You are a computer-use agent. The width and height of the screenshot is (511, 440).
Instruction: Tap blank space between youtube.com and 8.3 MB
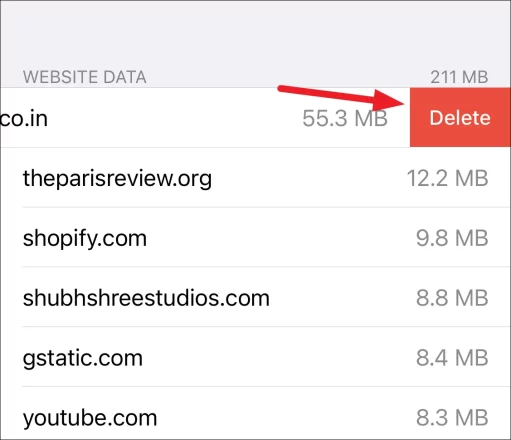point(287,418)
